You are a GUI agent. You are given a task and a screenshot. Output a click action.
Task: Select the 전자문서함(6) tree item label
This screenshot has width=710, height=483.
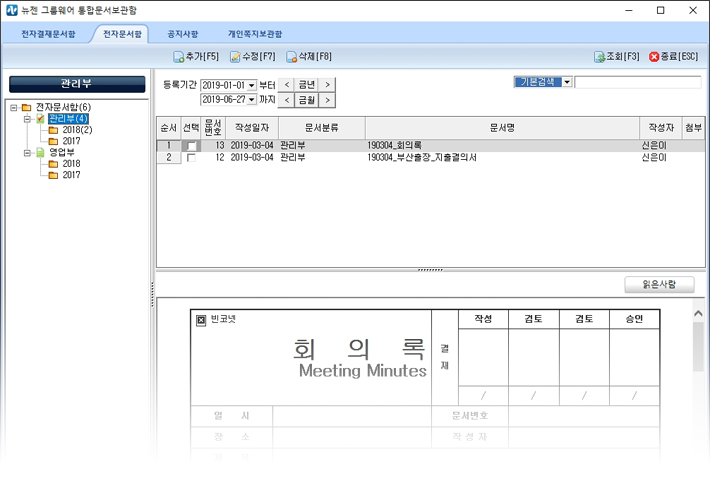(63, 107)
